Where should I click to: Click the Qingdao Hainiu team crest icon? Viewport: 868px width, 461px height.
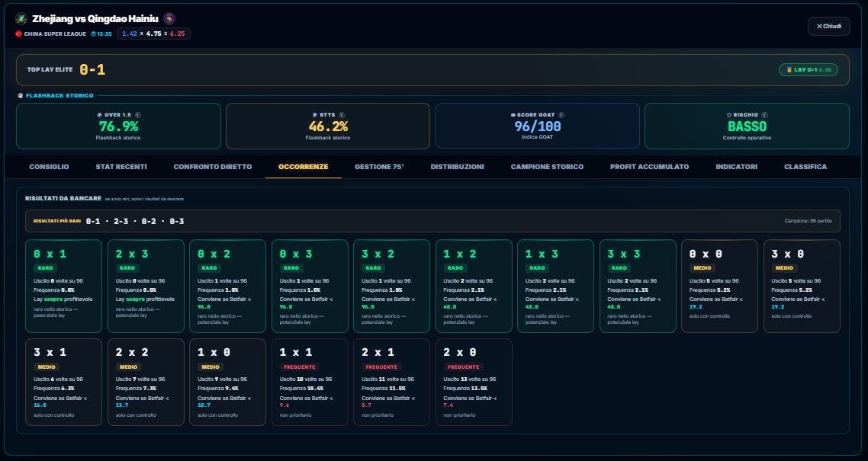169,19
